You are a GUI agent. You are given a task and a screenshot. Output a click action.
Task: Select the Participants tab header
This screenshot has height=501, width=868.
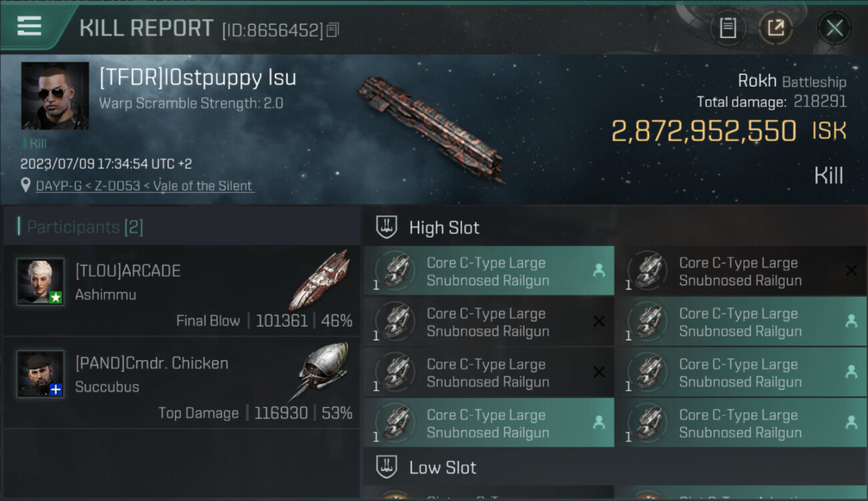click(85, 227)
